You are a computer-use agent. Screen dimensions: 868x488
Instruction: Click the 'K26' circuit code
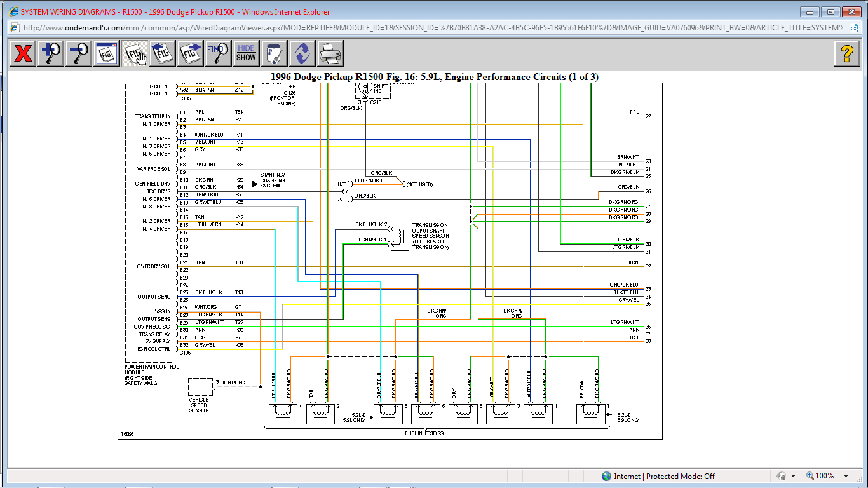240,119
